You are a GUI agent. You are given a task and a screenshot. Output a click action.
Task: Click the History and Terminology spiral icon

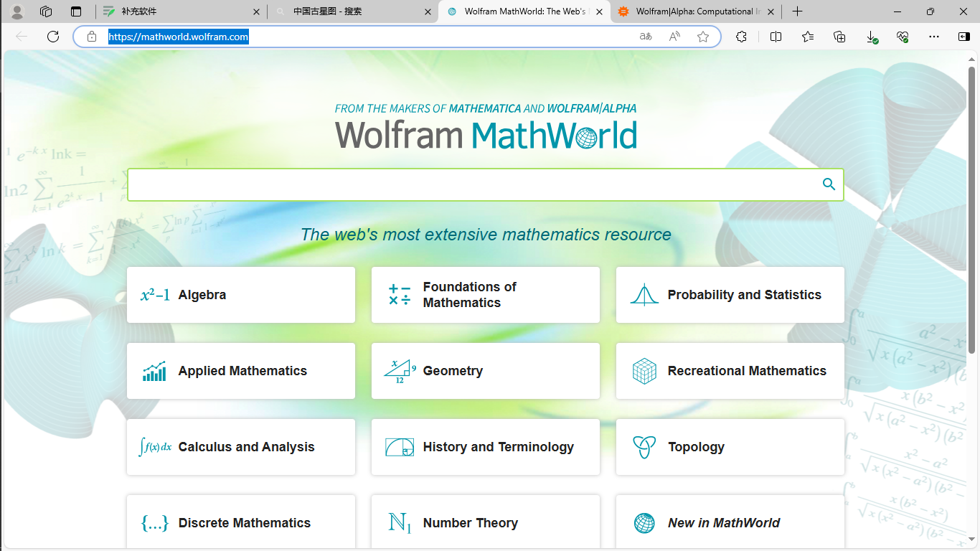coord(400,447)
